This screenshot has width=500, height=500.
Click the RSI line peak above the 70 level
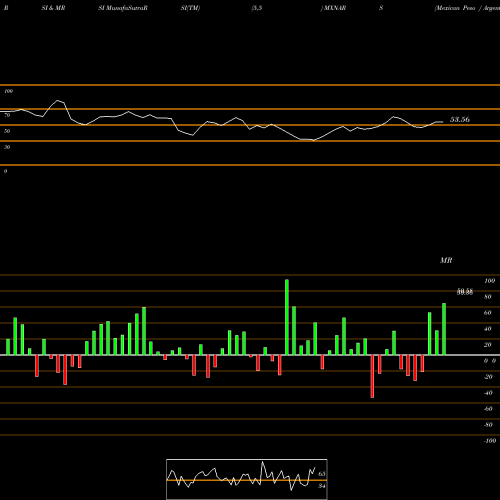tap(58, 100)
